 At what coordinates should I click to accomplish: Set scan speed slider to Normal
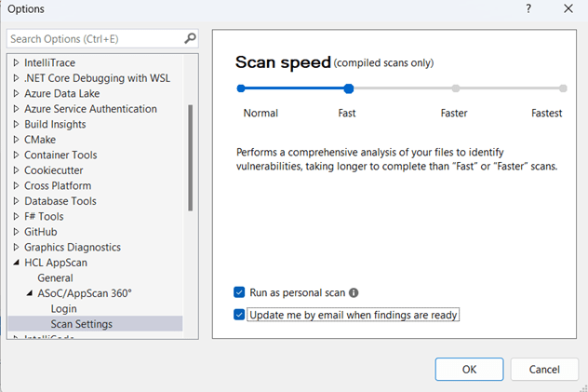(241, 88)
